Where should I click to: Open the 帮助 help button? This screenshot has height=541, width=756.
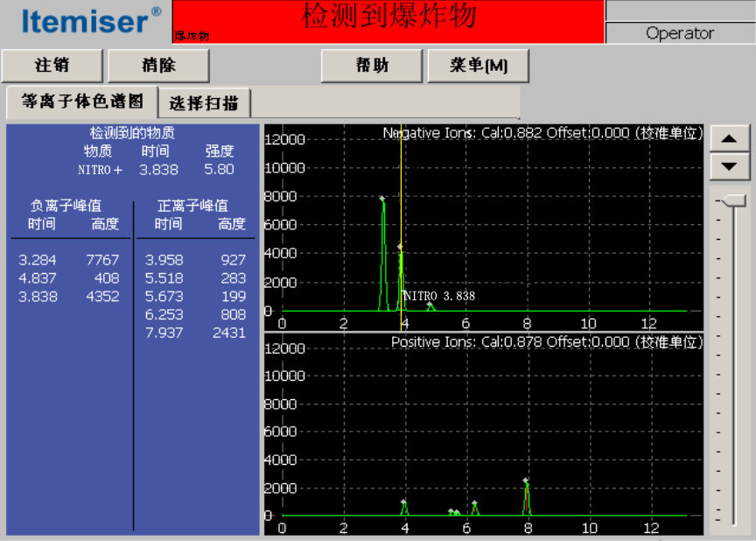(x=372, y=66)
